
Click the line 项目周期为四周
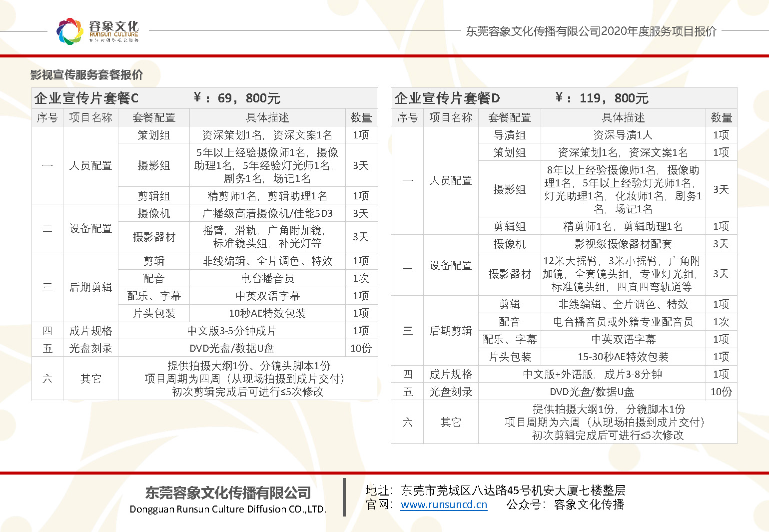point(245,379)
